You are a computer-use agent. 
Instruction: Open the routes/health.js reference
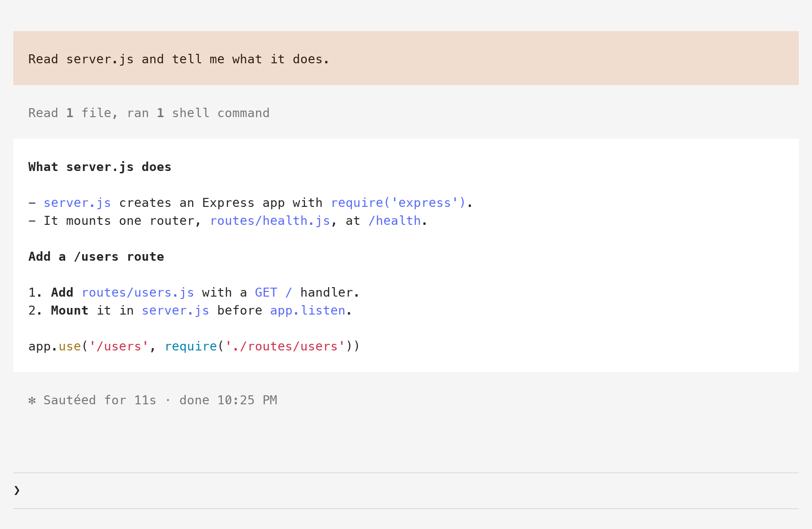coord(270,221)
